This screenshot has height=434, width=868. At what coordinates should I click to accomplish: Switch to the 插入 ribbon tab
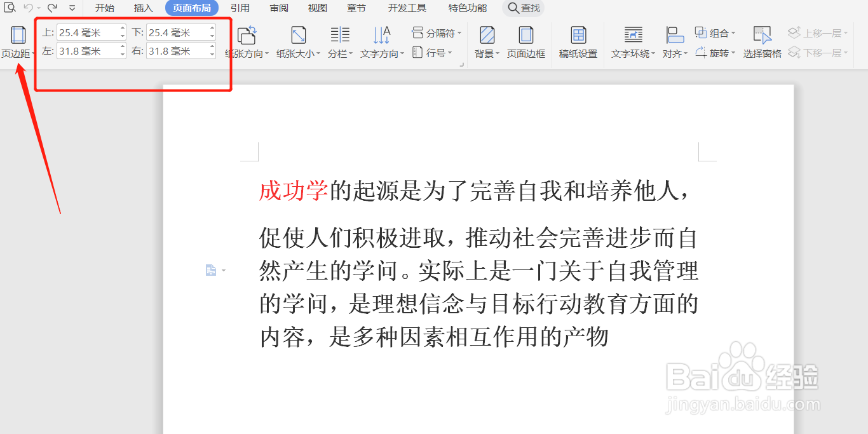click(143, 8)
